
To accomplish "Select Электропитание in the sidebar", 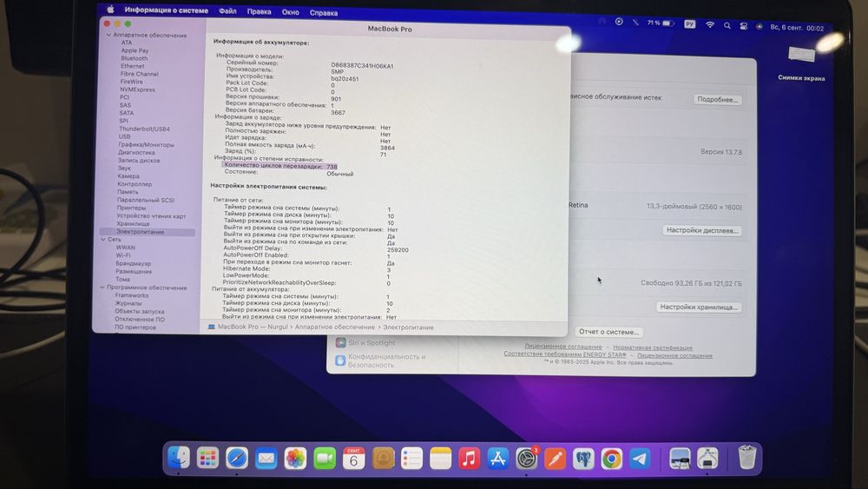I will click(x=148, y=232).
